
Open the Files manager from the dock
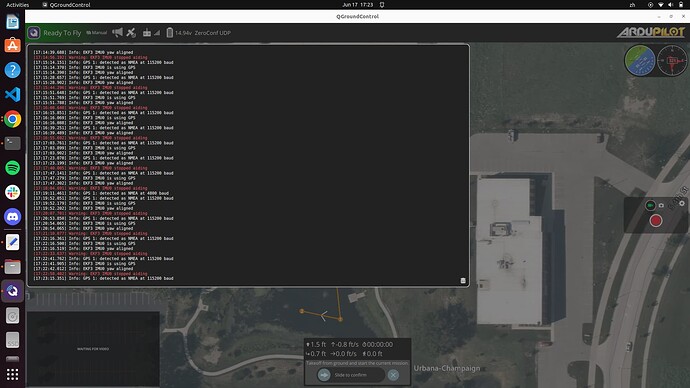[x=12, y=267]
